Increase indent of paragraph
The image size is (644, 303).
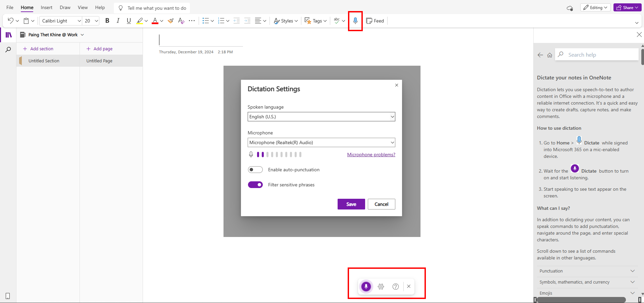247,21
